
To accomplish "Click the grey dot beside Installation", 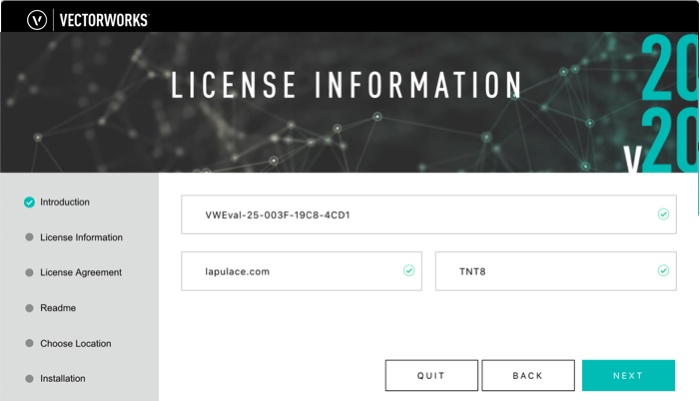I will 29,378.
